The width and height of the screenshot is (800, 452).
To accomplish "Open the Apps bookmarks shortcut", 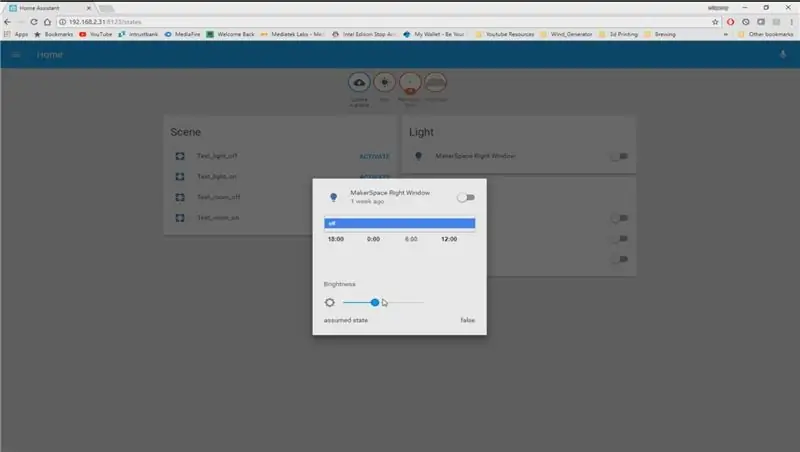I will pos(16,34).
